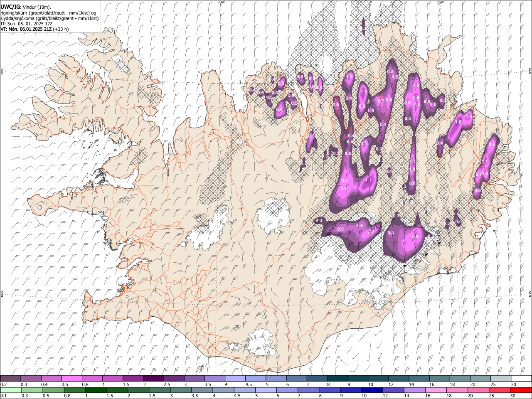Click the 0.4–0.5 swatch in the upper legend row

click(51, 379)
